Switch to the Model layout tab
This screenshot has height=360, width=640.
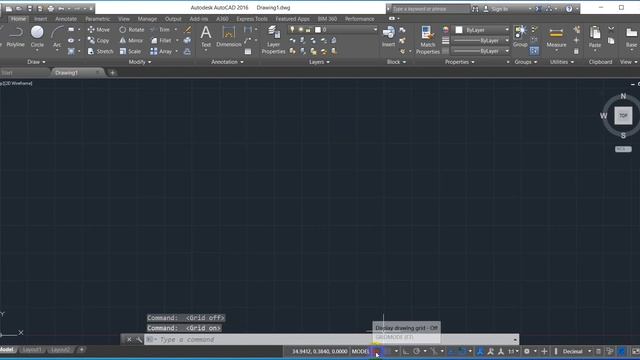(7, 350)
